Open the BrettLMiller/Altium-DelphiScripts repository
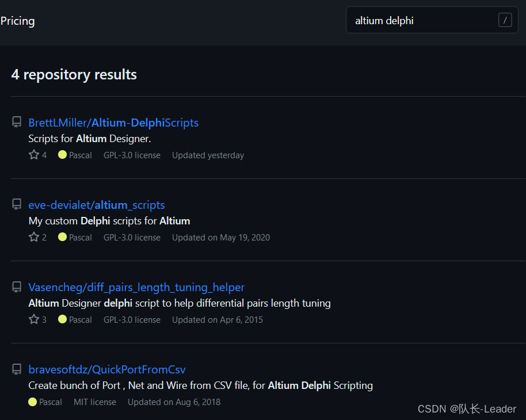526x420 pixels. click(x=113, y=123)
